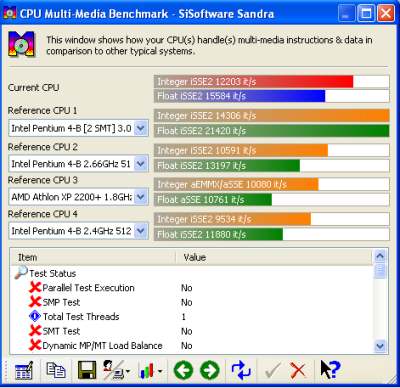Cancel using the red X toolbar icon
The height and width of the screenshot is (388, 400).
(x=298, y=370)
